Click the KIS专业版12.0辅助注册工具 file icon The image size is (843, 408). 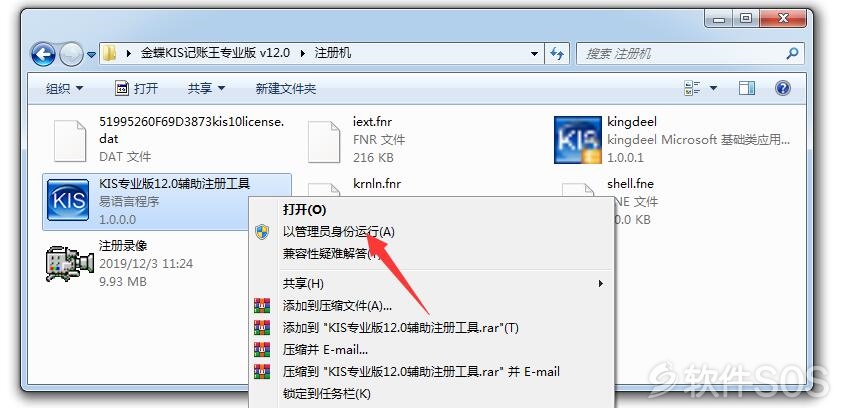68,201
